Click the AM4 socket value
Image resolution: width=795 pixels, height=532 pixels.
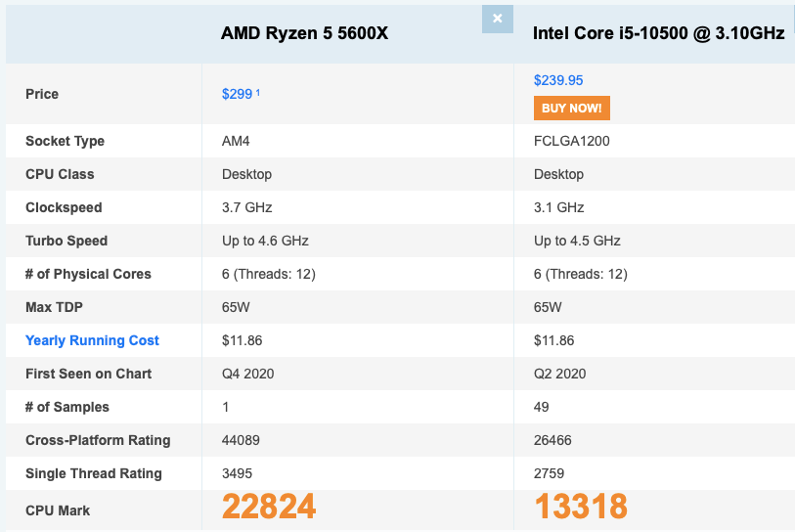tap(235, 141)
